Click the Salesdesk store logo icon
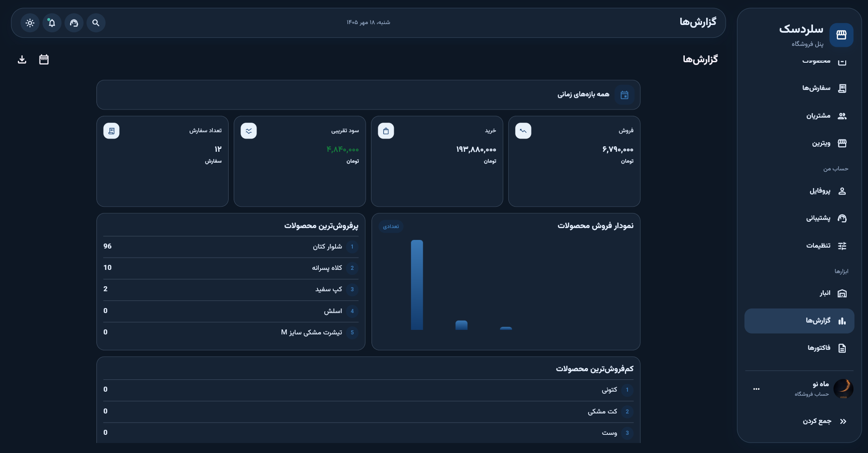Screen dimensions: 868x453 click(x=841, y=35)
